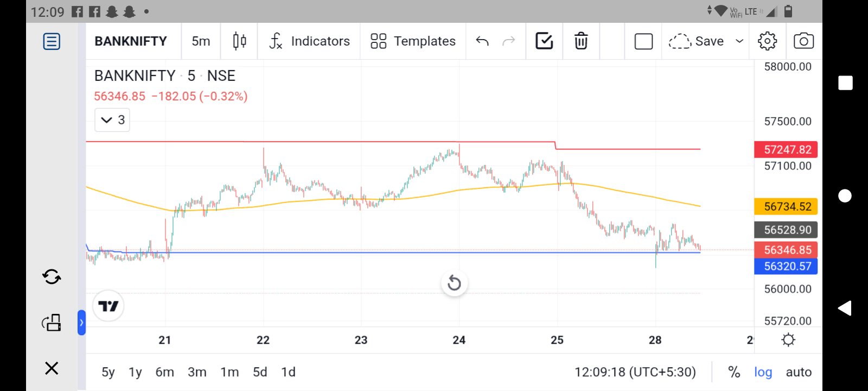Select the chart layout square icon
The height and width of the screenshot is (391, 868).
(x=643, y=41)
